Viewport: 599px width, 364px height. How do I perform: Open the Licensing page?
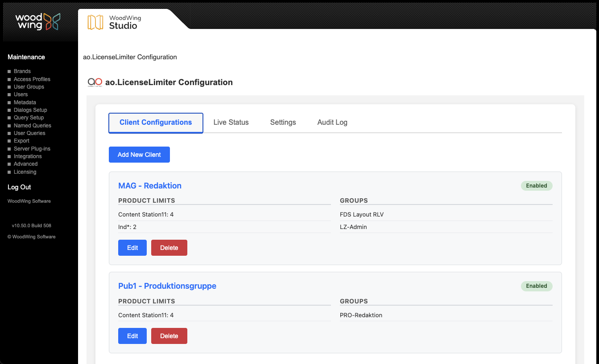click(25, 172)
